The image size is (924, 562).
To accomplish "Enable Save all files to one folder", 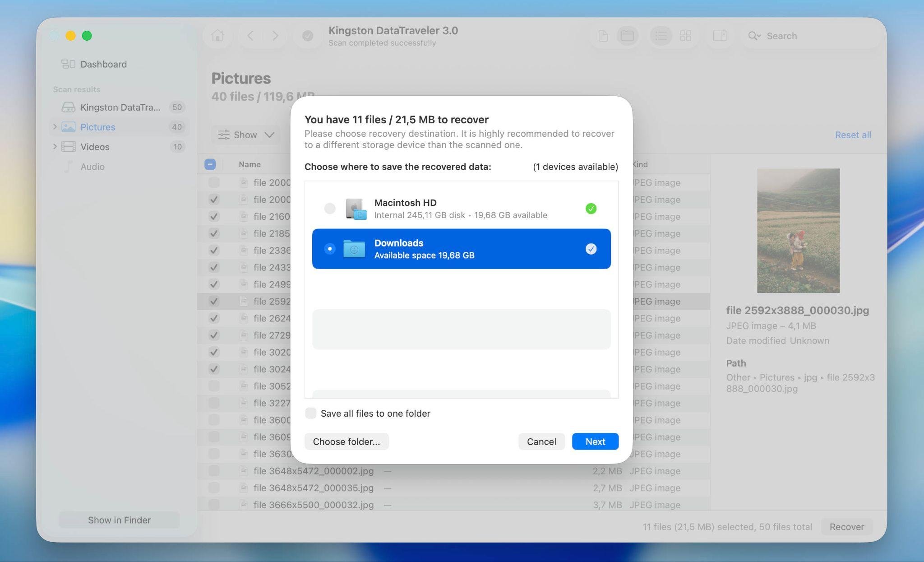I will click(310, 413).
